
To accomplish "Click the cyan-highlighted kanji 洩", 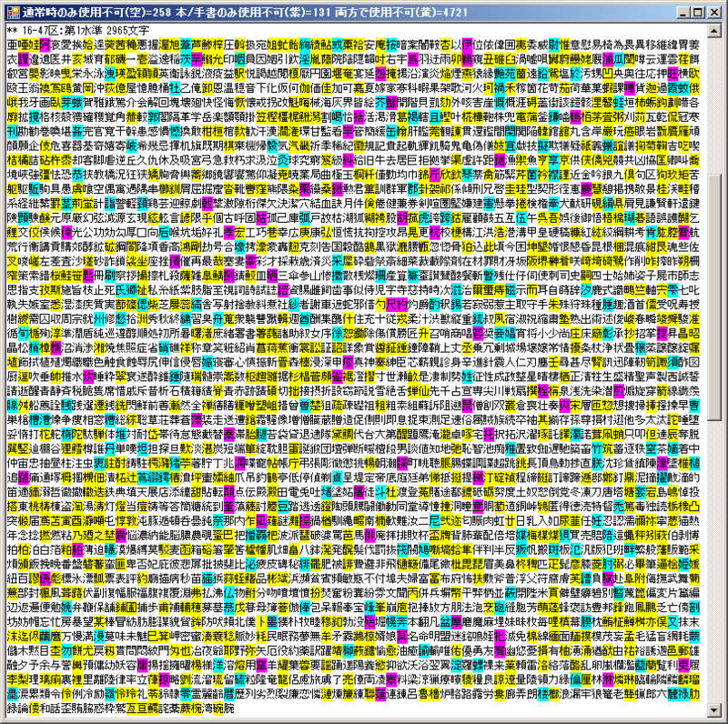I will [109, 74].
